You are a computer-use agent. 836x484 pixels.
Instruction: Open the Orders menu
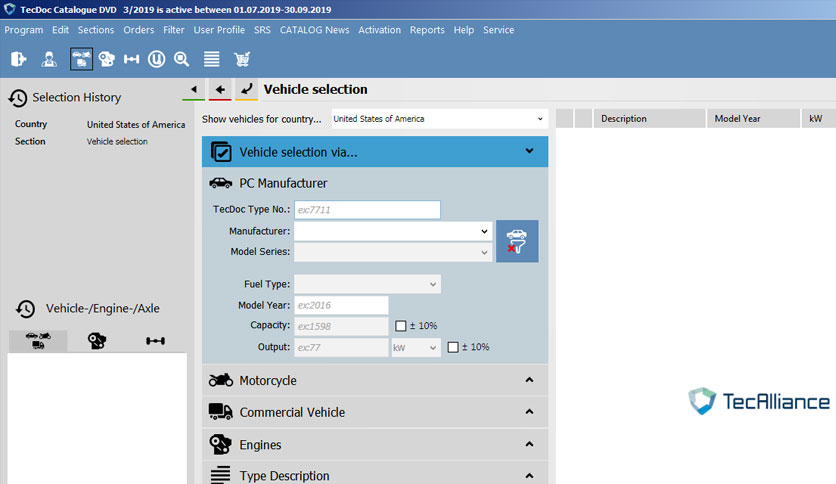point(139,30)
